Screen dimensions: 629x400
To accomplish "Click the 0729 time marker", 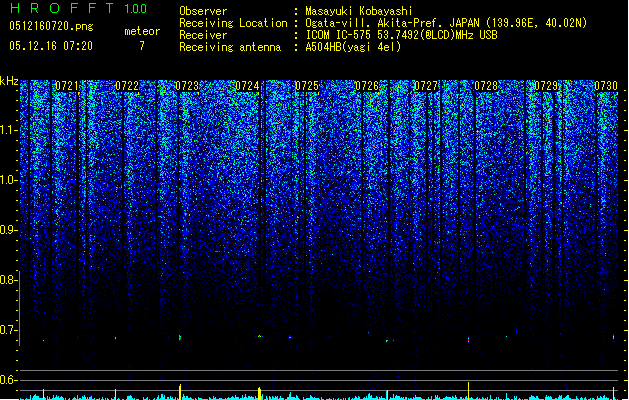I will [546, 86].
